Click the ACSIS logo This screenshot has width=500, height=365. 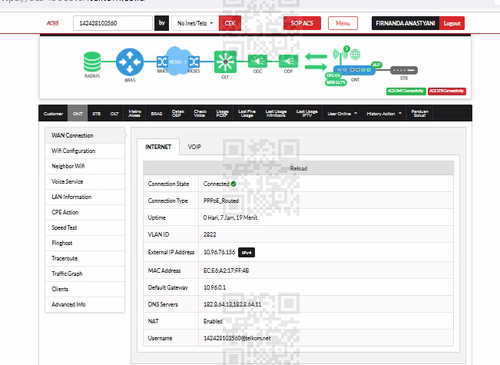coord(53,23)
